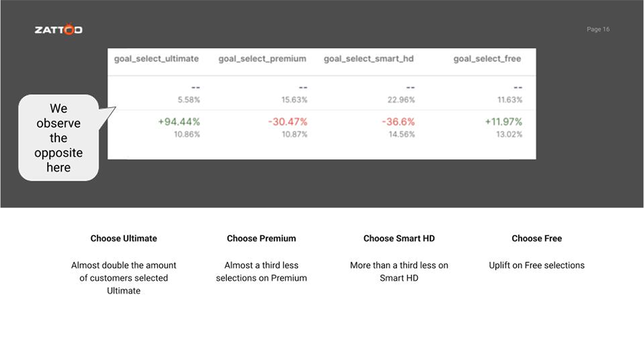The height and width of the screenshot is (362, 644).
Task: Click the -36.6% change value
Action: click(398, 122)
